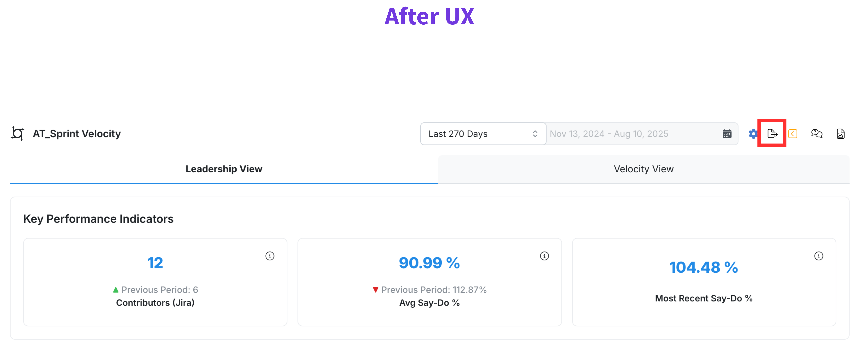Click the export icon highlighted in red
This screenshot has width=868, height=354.
[772, 134]
